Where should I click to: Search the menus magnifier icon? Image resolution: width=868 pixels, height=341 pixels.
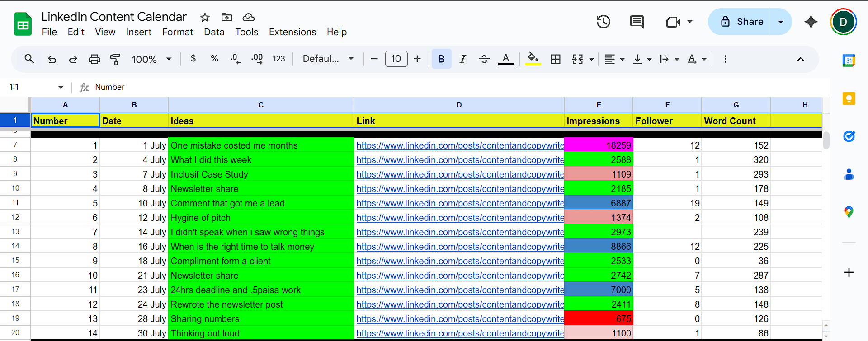coord(29,59)
